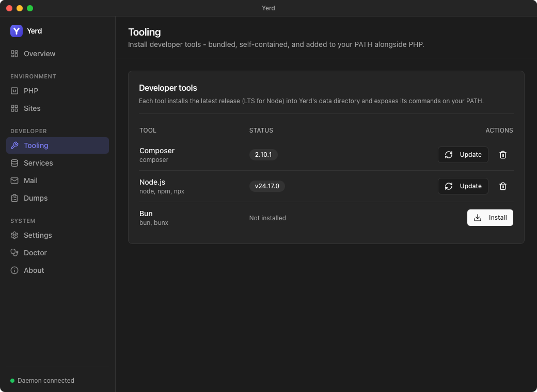537x392 pixels.
Task: Click the Composer tool name
Action: 157,151
